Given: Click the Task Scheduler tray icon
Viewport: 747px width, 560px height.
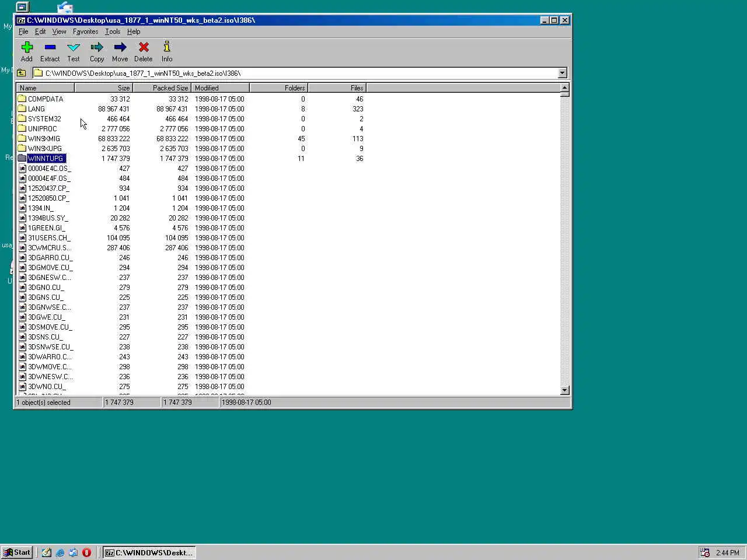Looking at the screenshot, I should 705,552.
